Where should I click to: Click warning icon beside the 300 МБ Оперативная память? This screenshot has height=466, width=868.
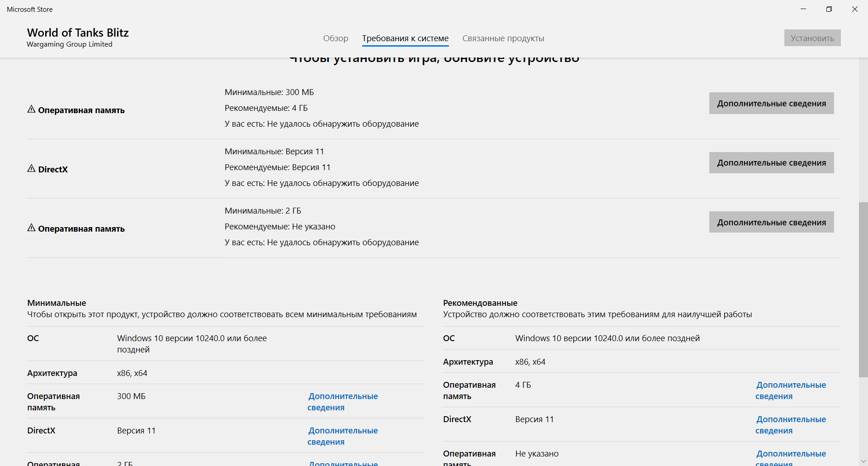coord(31,109)
